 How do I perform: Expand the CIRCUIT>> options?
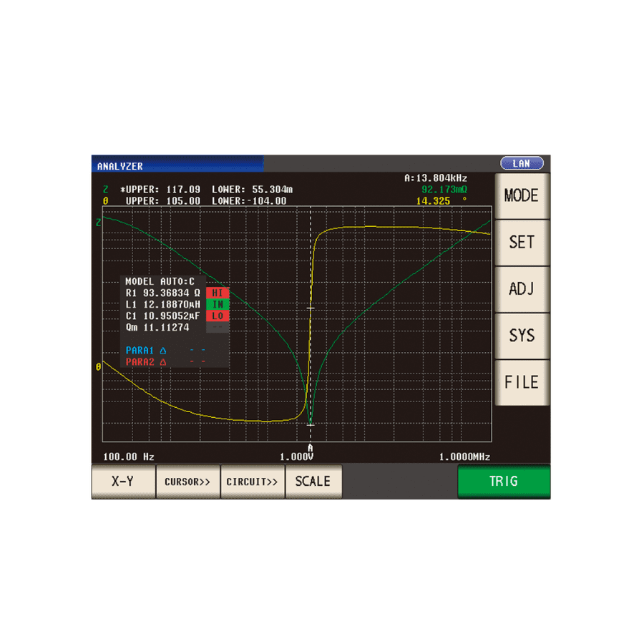252,482
